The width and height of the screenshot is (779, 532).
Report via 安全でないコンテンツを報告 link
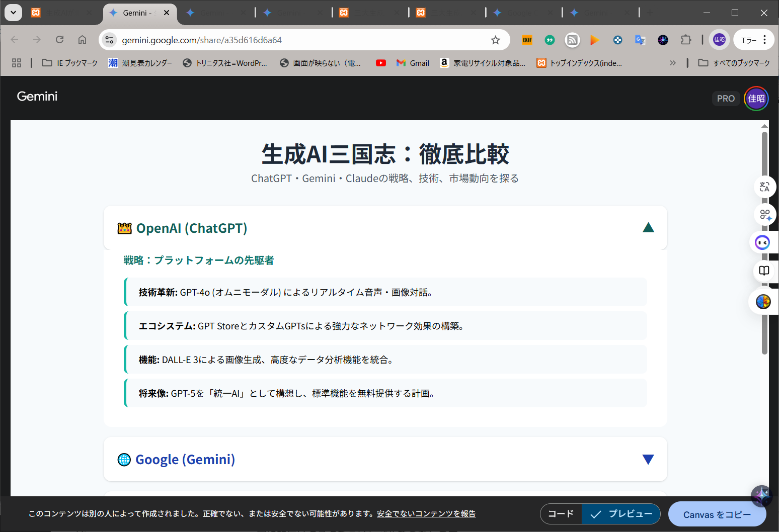coord(426,514)
